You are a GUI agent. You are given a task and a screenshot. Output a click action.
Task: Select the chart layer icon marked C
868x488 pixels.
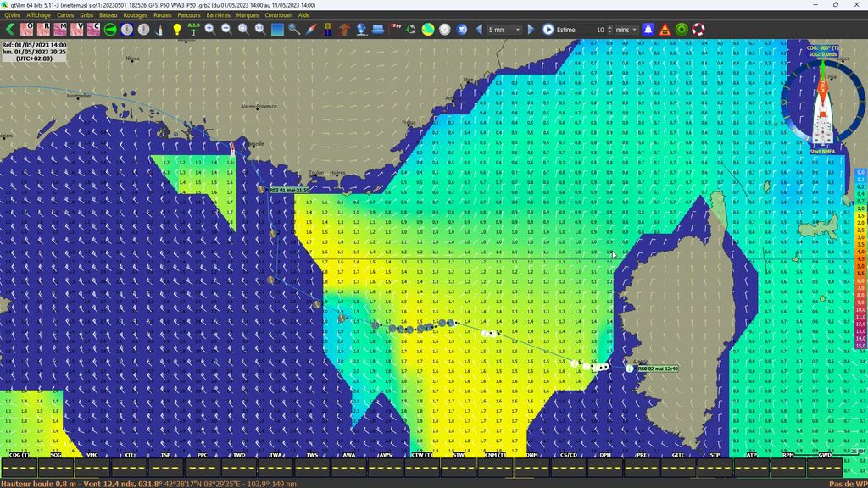pos(93,30)
